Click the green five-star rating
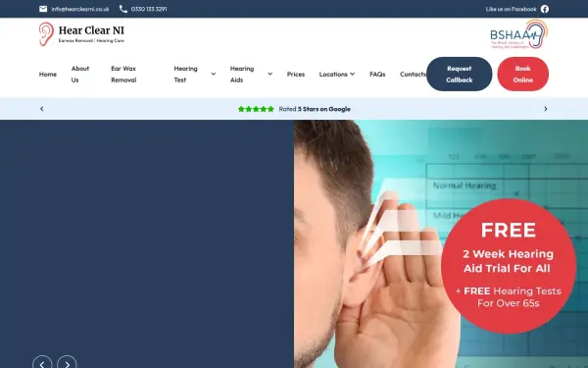The height and width of the screenshot is (368, 588). (256, 109)
